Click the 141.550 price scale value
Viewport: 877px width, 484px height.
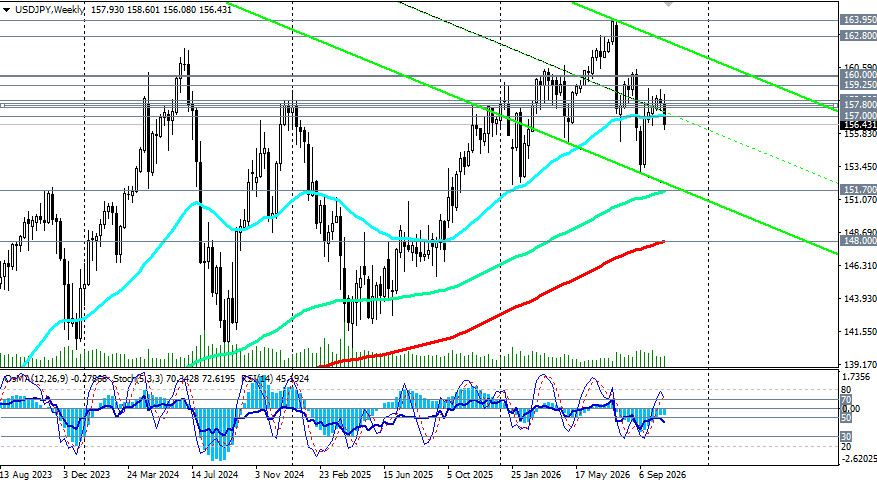[x=860, y=331]
